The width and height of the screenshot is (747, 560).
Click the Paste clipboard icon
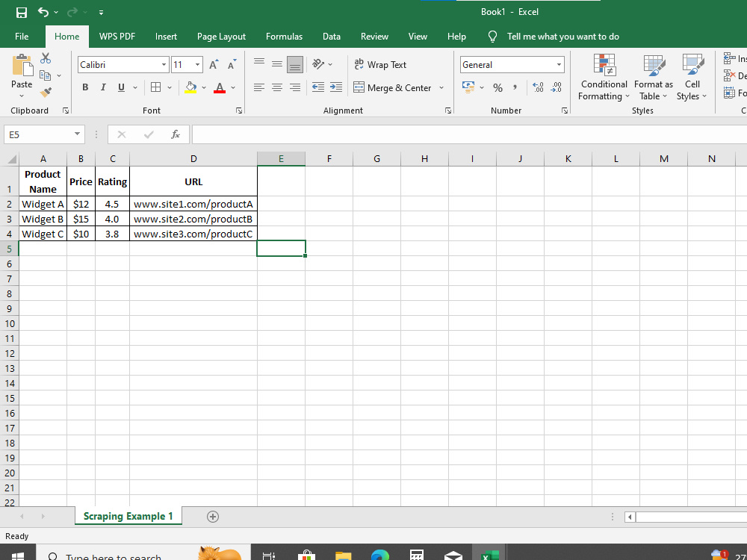pos(22,65)
